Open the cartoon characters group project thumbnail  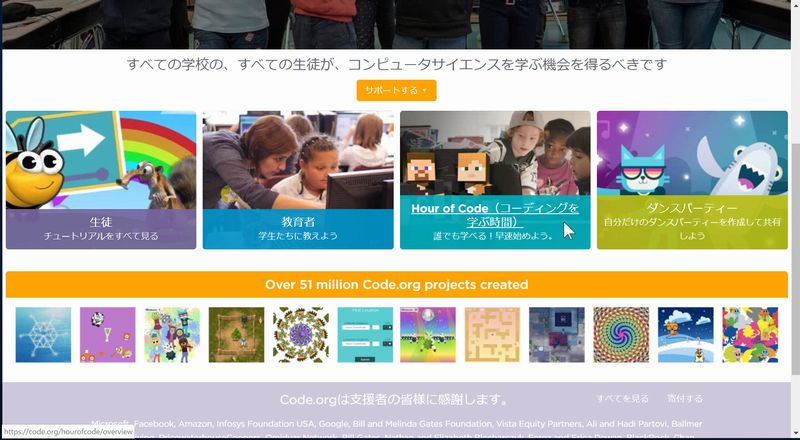pos(172,334)
